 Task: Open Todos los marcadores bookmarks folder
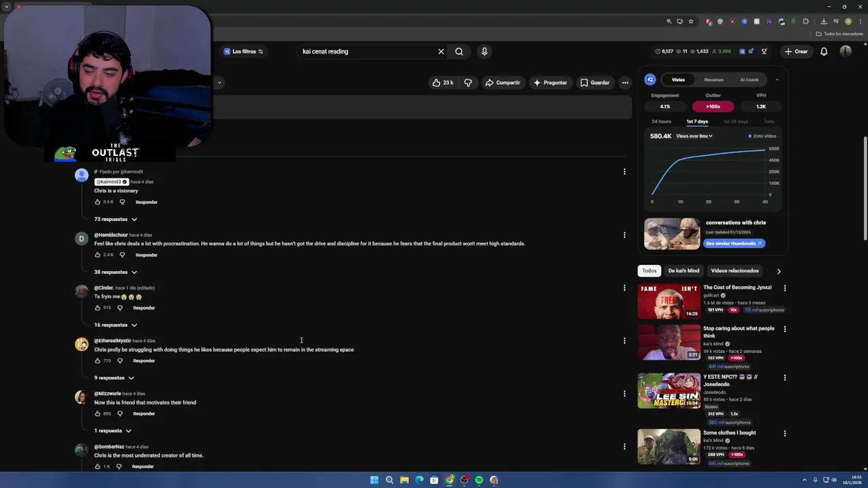pyautogui.click(x=839, y=34)
